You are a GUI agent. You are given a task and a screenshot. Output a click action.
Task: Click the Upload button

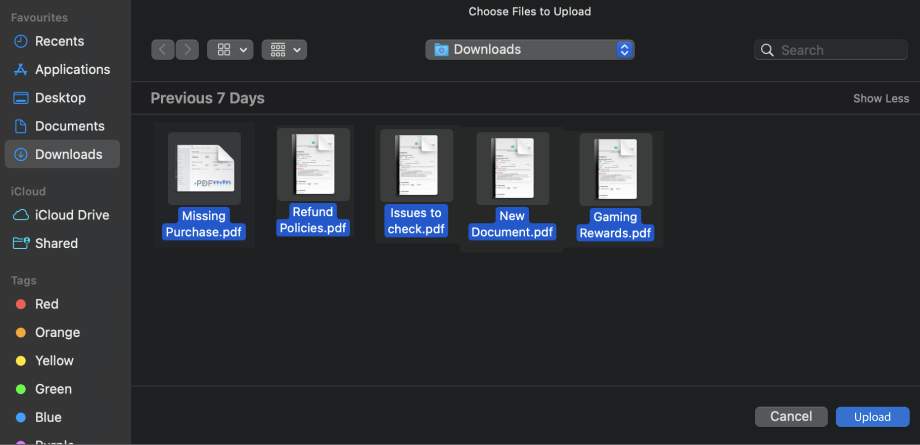[x=872, y=417]
